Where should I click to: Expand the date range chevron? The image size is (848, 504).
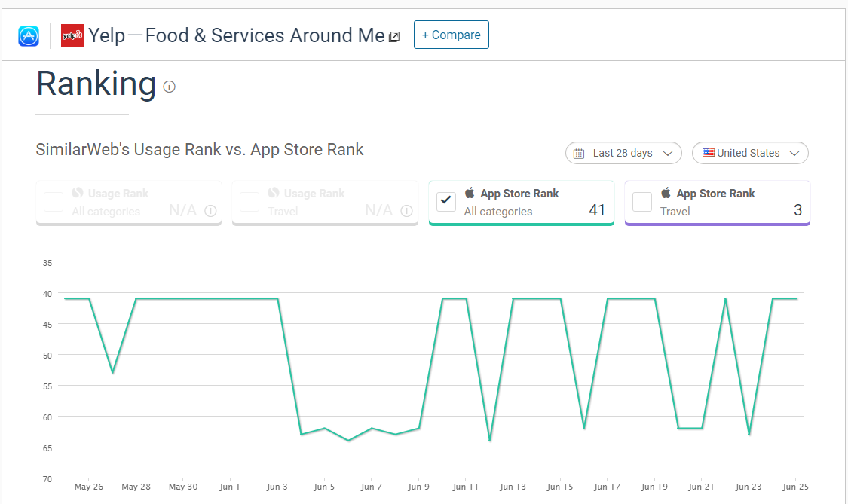click(x=669, y=153)
